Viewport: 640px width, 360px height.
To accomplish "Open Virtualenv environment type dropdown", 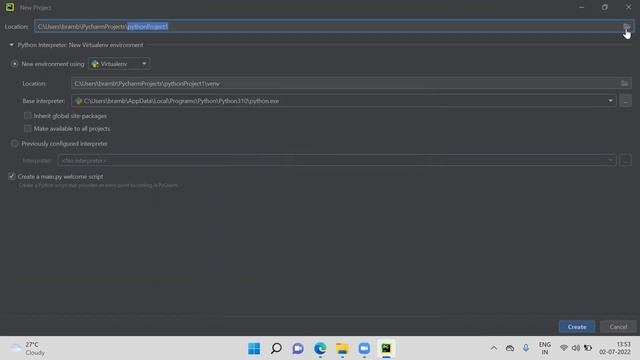I will click(119, 64).
